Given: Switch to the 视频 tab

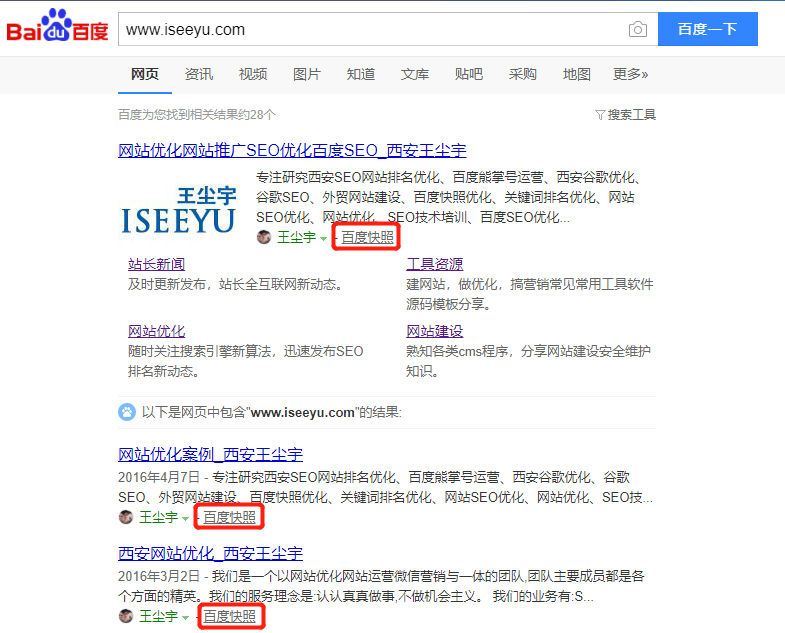Looking at the screenshot, I should [x=253, y=74].
